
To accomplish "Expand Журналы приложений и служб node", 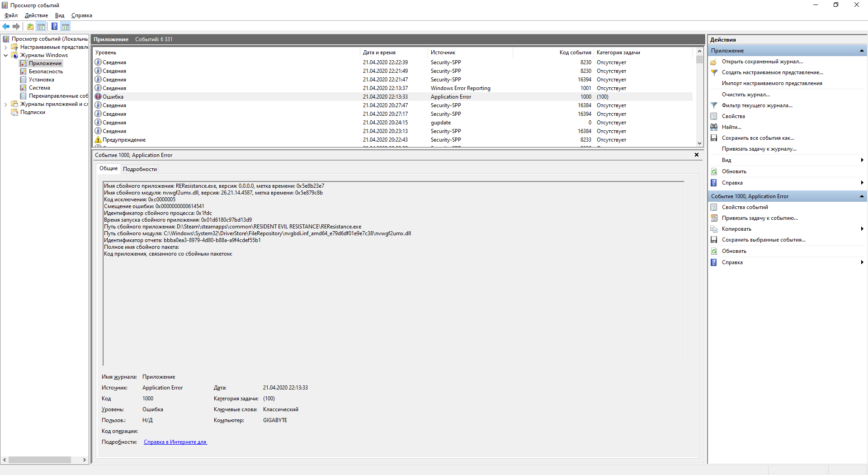I will click(x=5, y=104).
